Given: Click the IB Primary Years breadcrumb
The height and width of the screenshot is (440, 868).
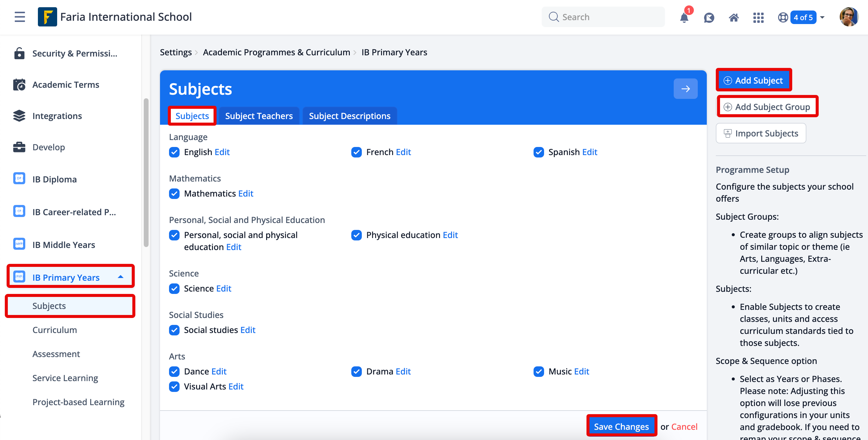Looking at the screenshot, I should (x=394, y=52).
